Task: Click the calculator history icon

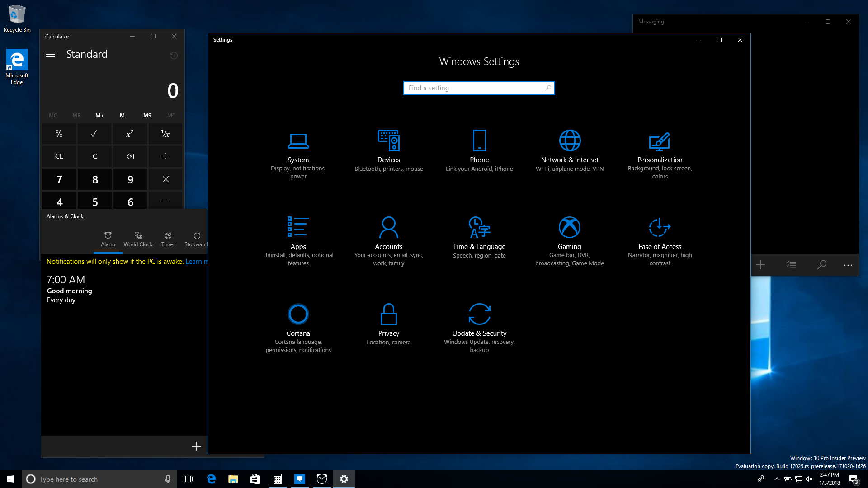Action: click(x=174, y=56)
